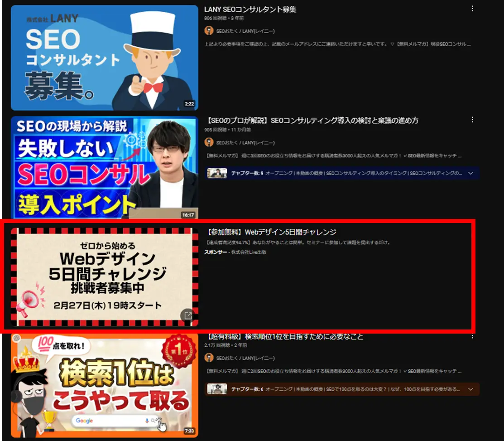
Task: Click the 16:17 duration badge
Action: pos(188,215)
